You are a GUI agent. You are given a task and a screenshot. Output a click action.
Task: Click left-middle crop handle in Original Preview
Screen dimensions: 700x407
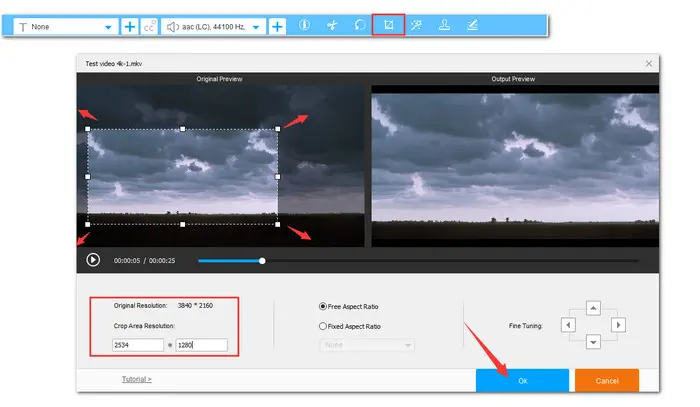[88, 177]
